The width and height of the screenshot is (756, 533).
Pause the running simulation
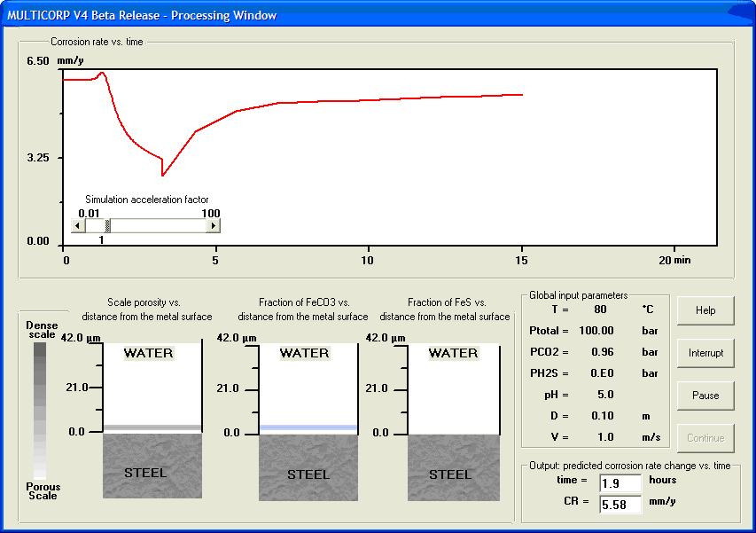coord(705,396)
